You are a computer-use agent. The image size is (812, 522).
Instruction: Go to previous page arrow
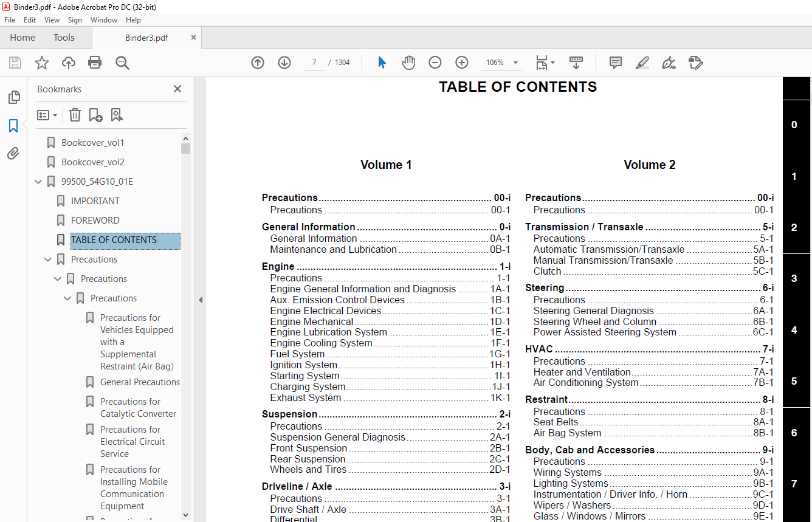[x=258, y=63]
